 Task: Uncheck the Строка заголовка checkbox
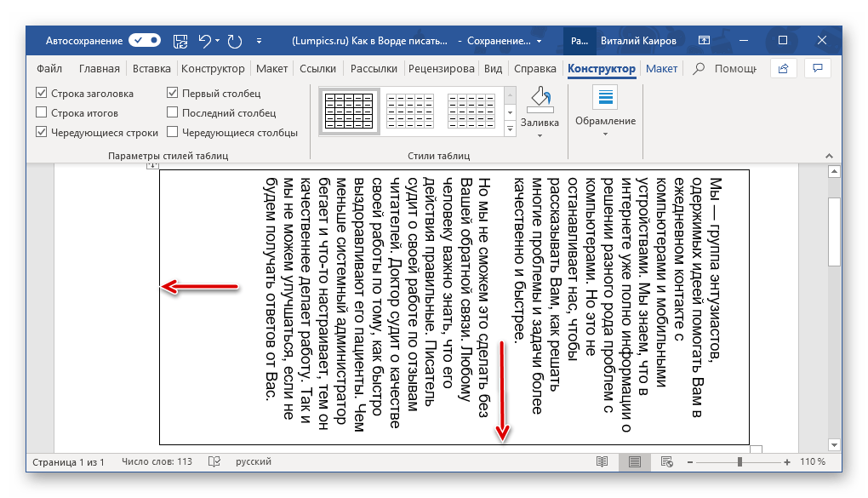tap(42, 93)
